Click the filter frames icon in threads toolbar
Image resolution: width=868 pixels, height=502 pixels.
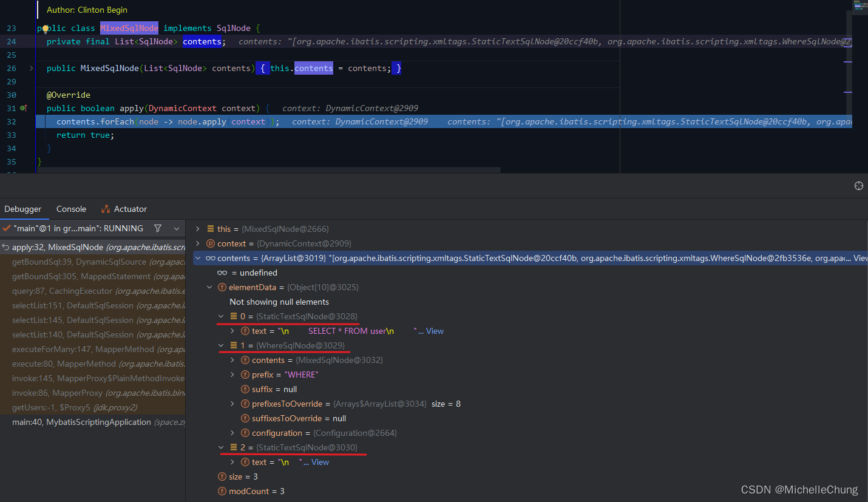[x=158, y=228]
